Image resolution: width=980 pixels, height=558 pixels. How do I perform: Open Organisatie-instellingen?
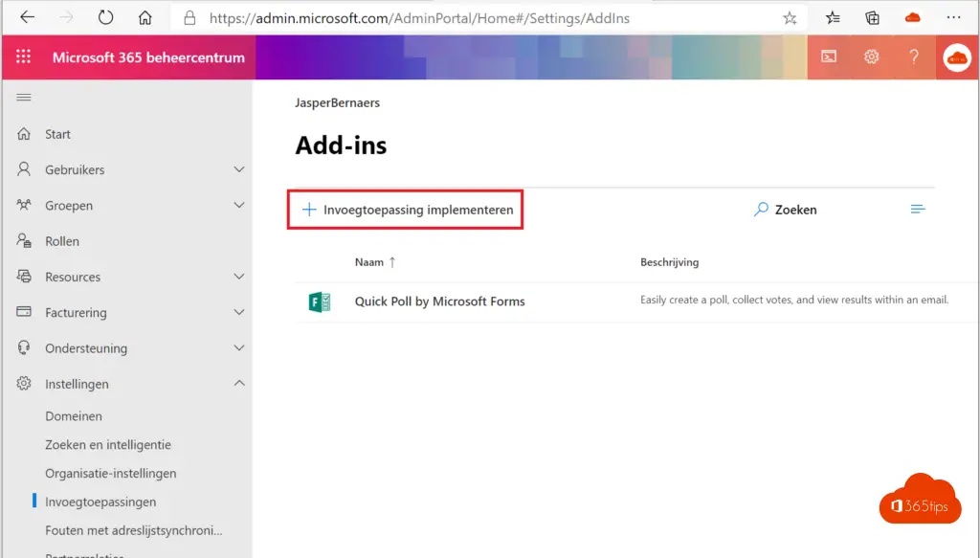click(111, 474)
